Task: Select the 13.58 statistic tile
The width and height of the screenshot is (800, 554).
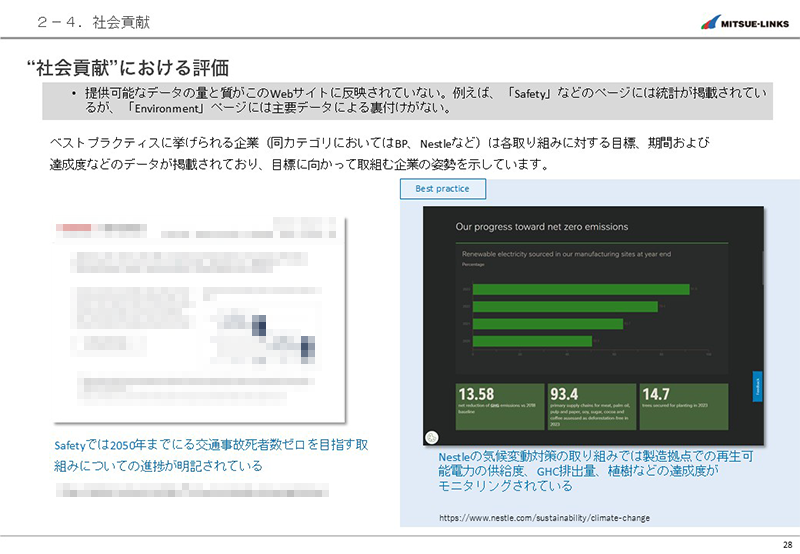Action: pos(499,407)
